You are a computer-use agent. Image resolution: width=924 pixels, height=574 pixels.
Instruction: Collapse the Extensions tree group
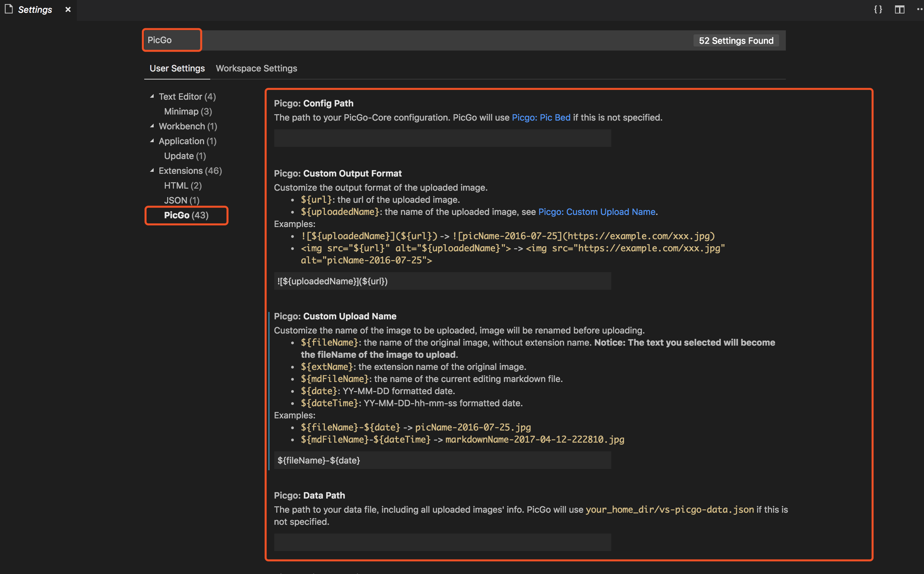(x=152, y=170)
